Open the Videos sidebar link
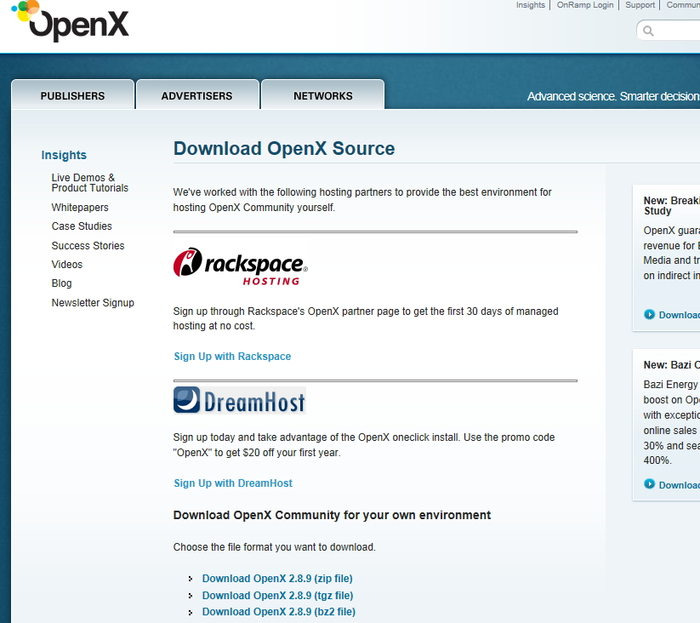 pyautogui.click(x=67, y=264)
